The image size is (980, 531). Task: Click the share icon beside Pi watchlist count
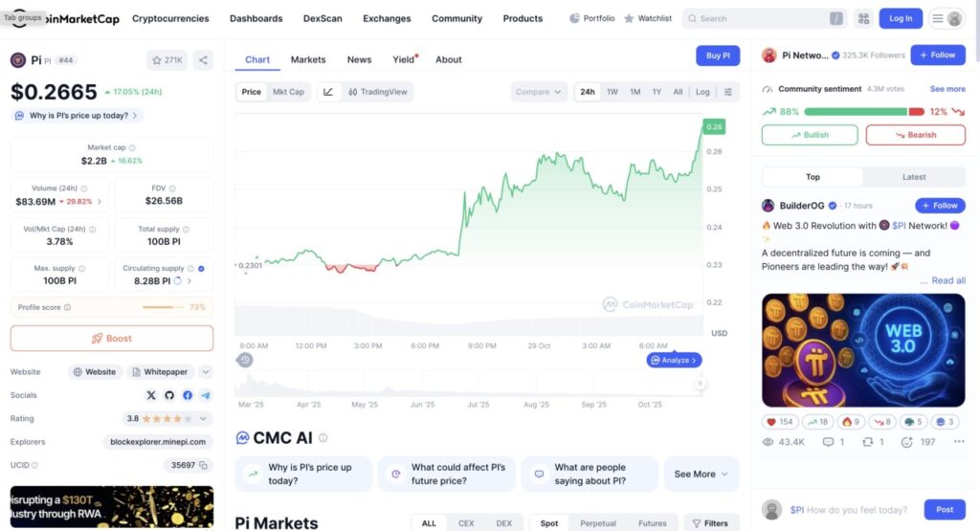203,60
